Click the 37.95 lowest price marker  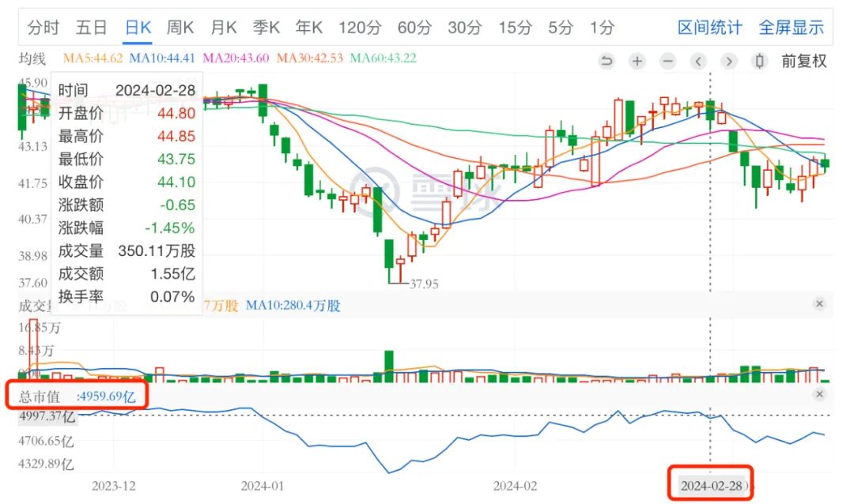[424, 283]
